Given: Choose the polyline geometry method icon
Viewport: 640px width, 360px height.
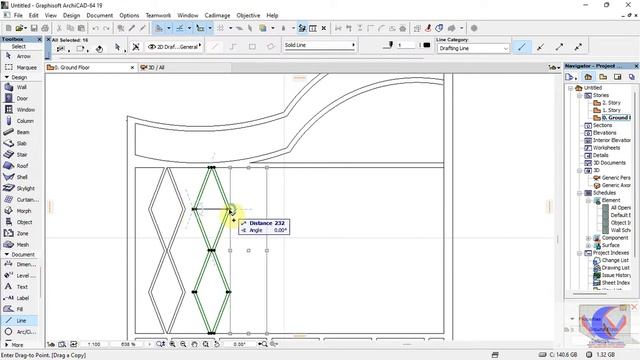Looking at the screenshot, I should coord(233,47).
